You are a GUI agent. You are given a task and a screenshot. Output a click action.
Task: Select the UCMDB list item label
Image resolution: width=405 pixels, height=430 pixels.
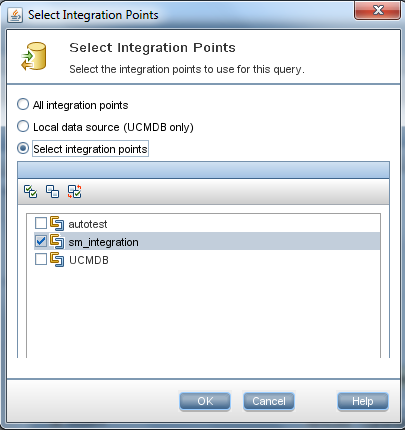pyautogui.click(x=89, y=260)
